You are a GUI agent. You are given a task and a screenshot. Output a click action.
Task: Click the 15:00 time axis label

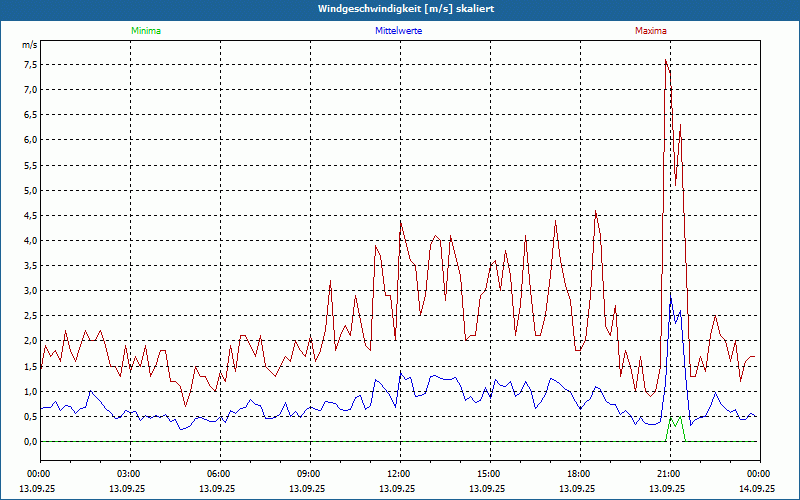pos(490,474)
